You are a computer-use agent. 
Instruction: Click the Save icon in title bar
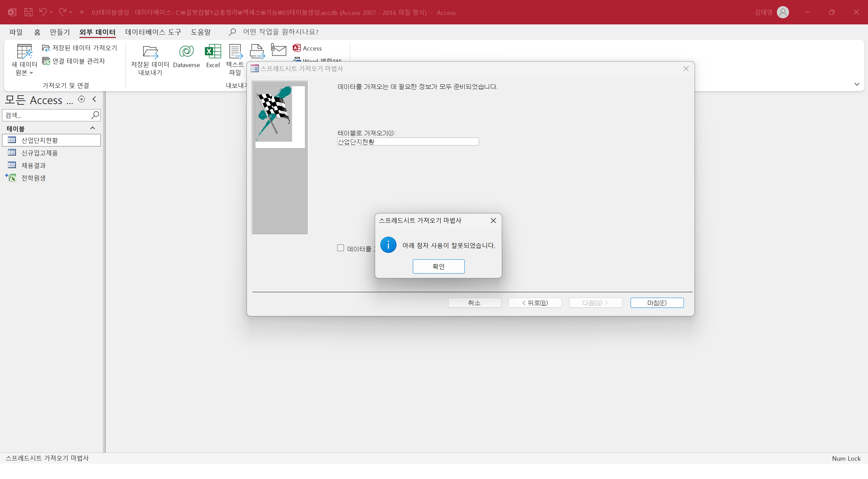coord(28,12)
